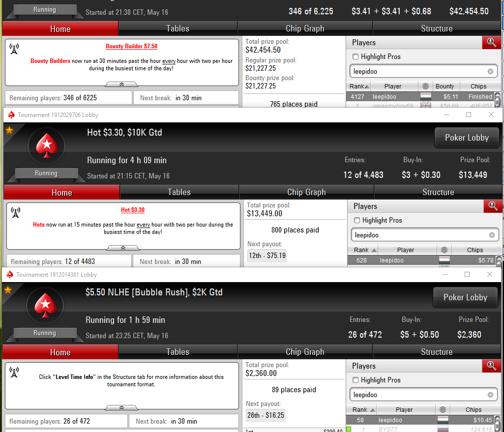504x432 pixels.
Task: Click next payout 12th - $75.19
Action: pyautogui.click(x=267, y=256)
